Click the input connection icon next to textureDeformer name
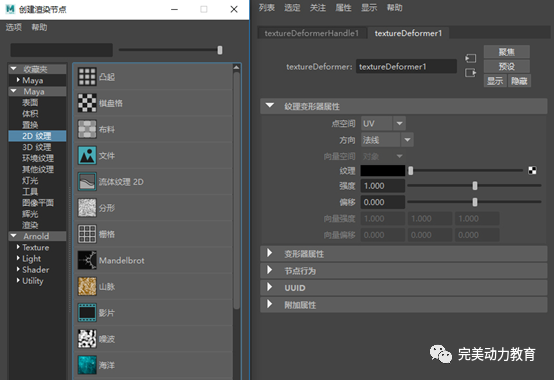The width and height of the screenshot is (554, 380). (471, 58)
